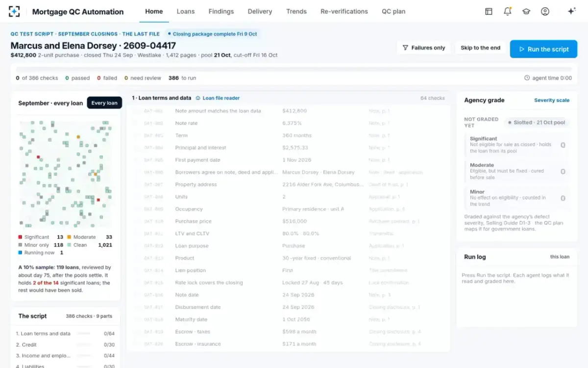Viewport: 588px width, 368px height.
Task: Open notifications bell
Action: pos(508,11)
